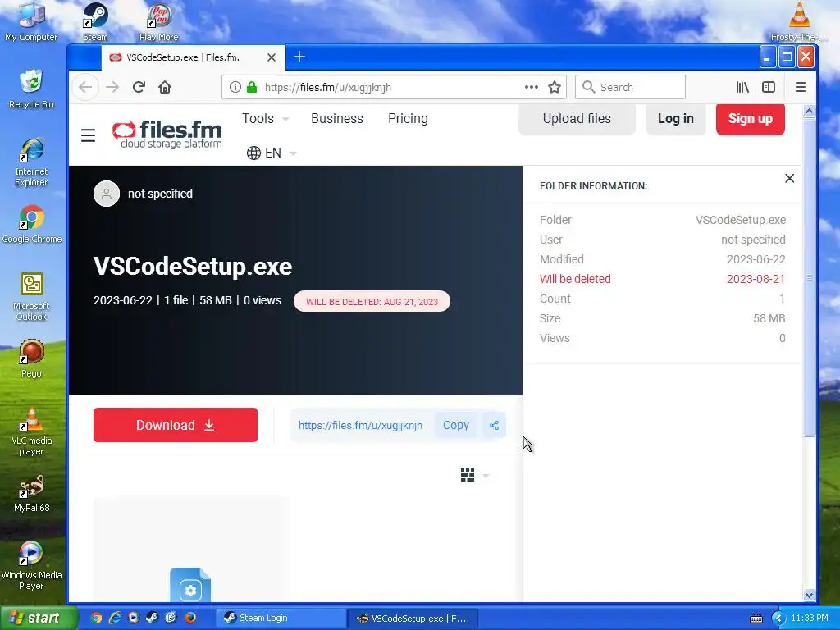Select the VLC media player desktop icon

coord(32,431)
